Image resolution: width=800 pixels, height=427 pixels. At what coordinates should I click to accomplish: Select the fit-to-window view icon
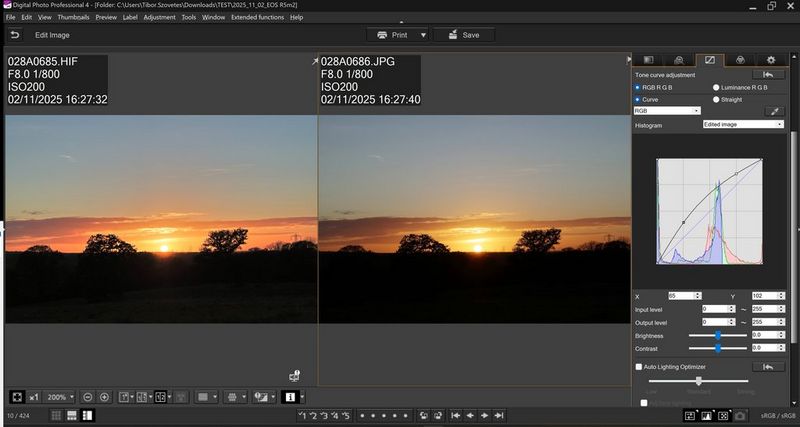[17, 397]
